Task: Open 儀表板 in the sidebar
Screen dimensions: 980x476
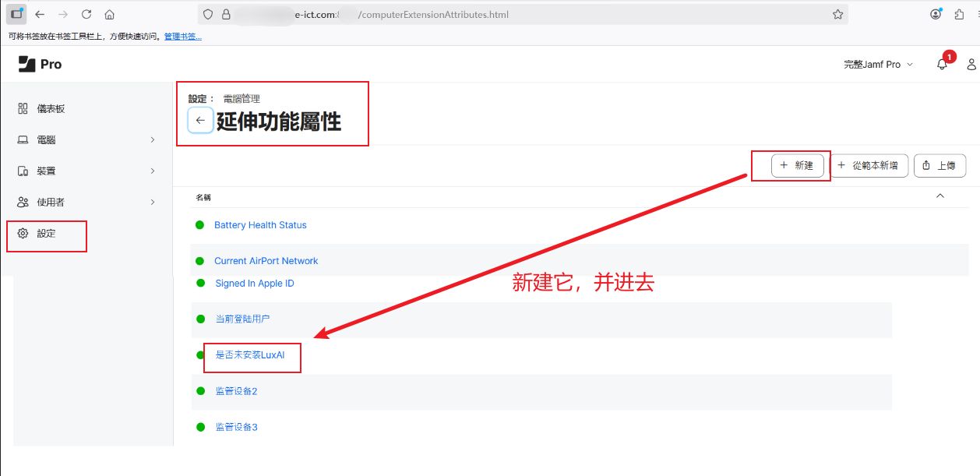Action: pos(51,109)
